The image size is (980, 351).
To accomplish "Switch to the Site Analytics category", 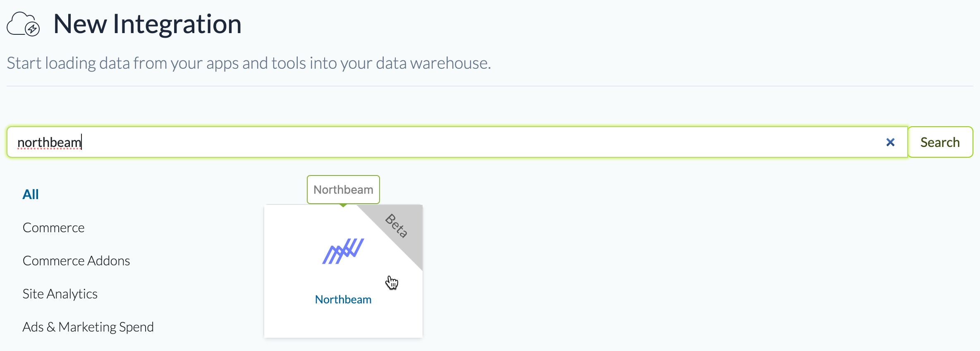I will (60, 294).
